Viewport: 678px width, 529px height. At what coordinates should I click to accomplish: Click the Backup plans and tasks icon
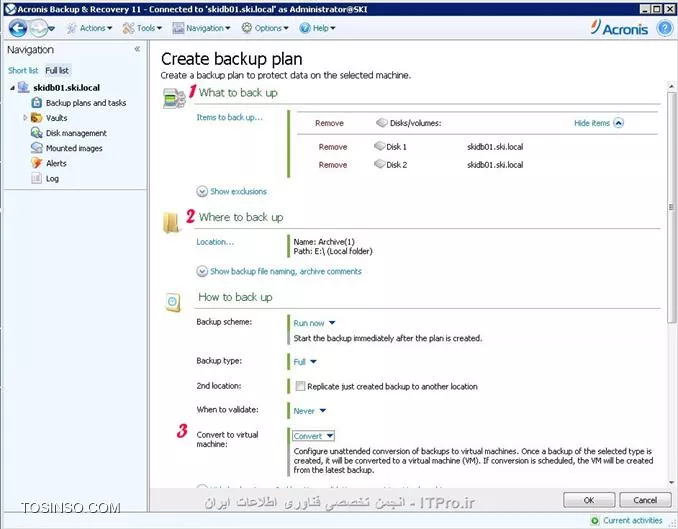[x=37, y=103]
